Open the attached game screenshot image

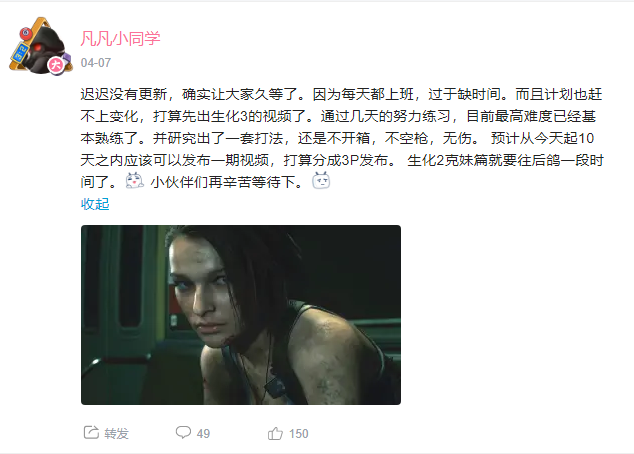pos(241,315)
